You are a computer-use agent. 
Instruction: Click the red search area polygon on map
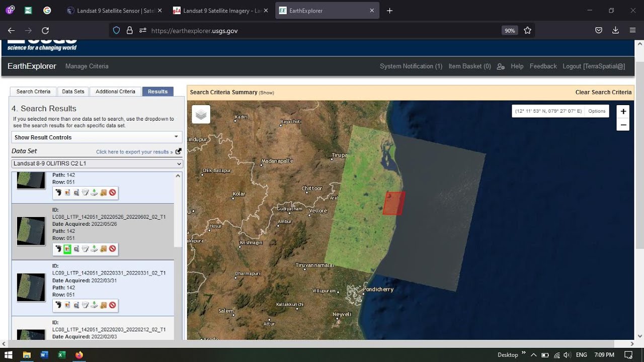tap(394, 204)
